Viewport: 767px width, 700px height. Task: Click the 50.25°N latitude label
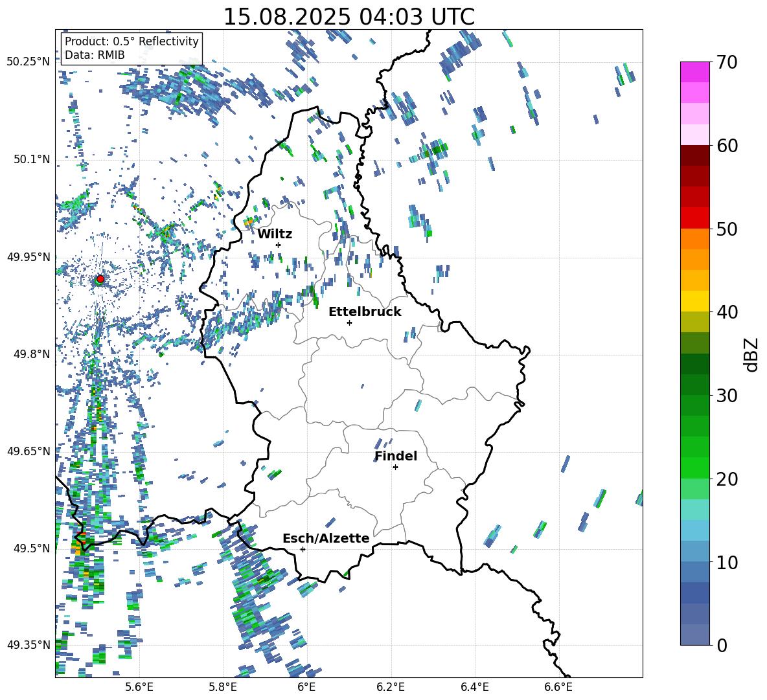click(x=29, y=62)
